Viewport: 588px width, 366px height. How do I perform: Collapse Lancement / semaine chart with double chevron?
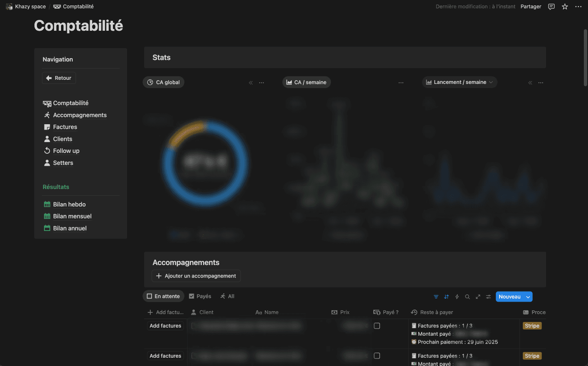(530, 83)
